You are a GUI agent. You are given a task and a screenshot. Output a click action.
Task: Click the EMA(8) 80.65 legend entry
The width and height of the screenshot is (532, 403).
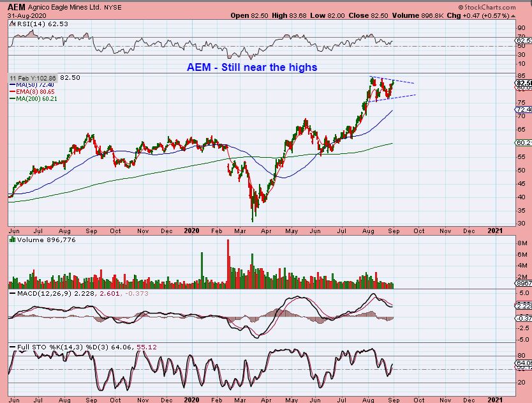pos(32,92)
